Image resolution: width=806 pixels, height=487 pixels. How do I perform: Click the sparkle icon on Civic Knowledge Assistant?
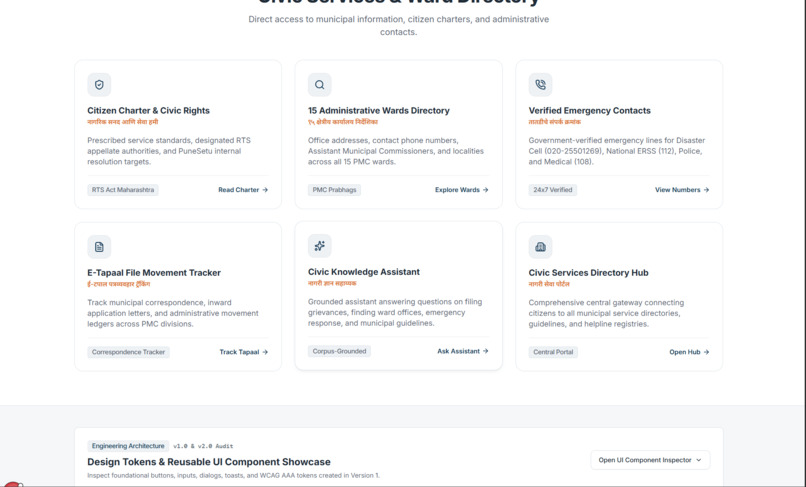tap(320, 246)
